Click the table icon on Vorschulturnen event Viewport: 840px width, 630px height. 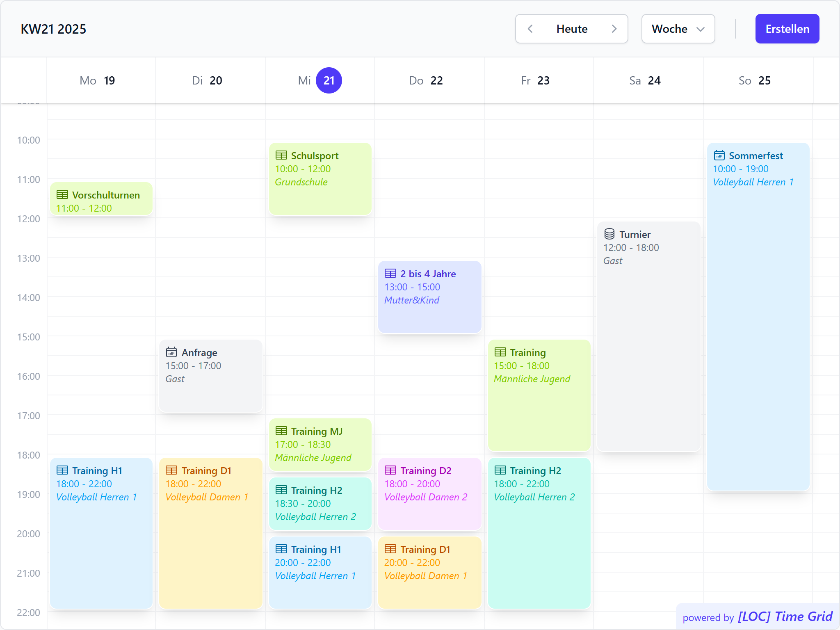62,195
